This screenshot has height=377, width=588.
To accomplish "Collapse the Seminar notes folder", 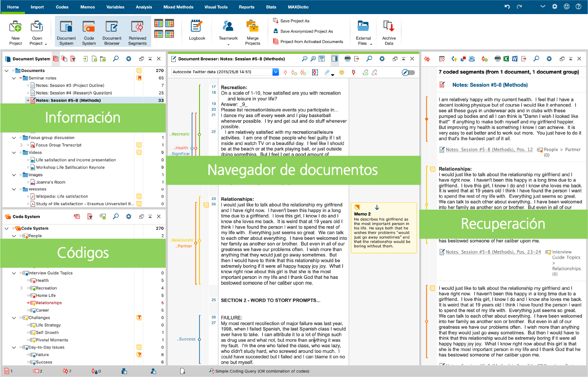I will click(x=14, y=78).
